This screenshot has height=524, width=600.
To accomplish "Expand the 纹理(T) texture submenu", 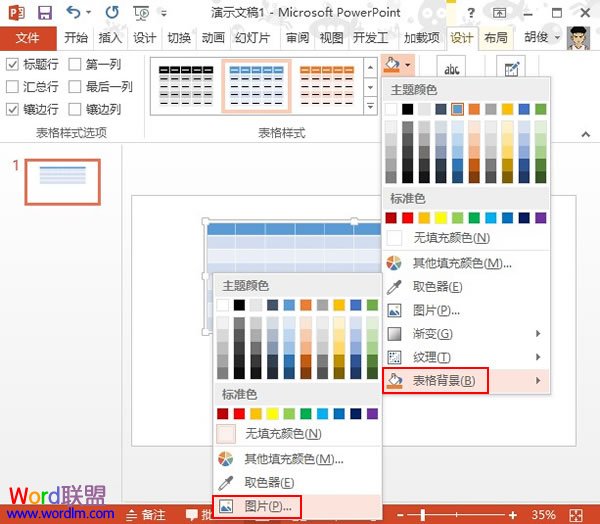I will coord(538,357).
